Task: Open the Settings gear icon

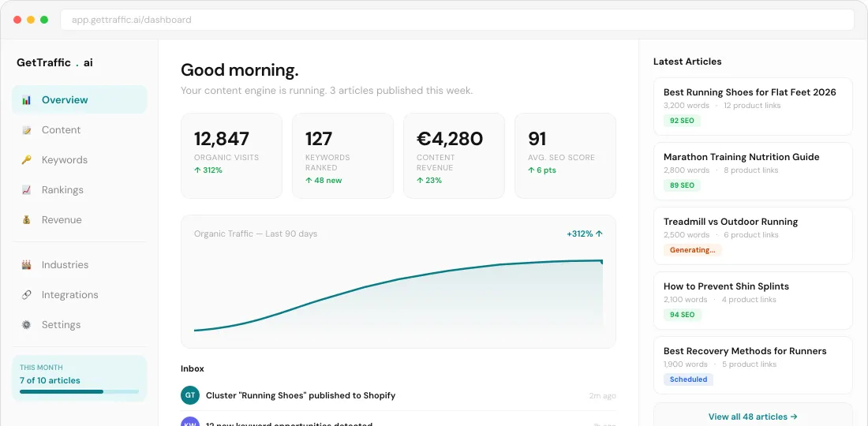Action: [27, 325]
